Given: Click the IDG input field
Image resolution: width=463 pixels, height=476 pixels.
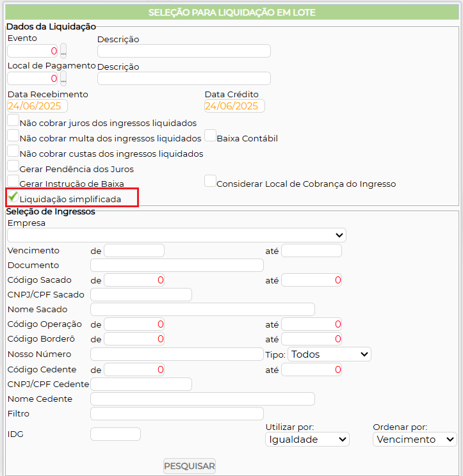Looking at the screenshot, I should [115, 434].
